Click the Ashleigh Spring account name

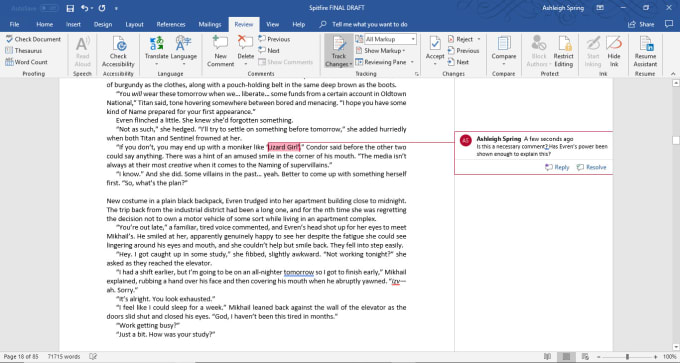(563, 8)
